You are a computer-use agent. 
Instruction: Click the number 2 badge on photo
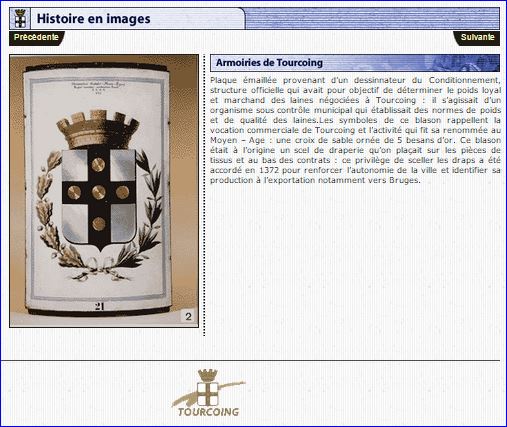(x=188, y=316)
